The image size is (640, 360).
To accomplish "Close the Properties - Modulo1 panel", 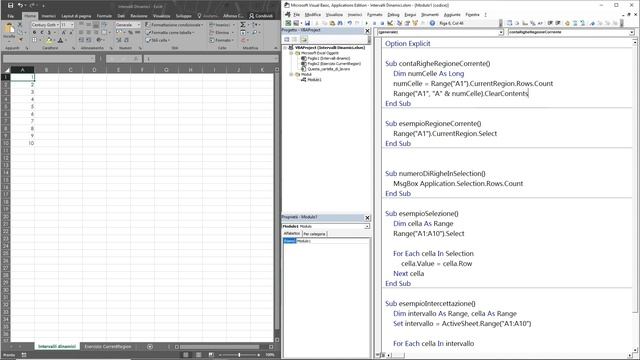I will coord(367,218).
